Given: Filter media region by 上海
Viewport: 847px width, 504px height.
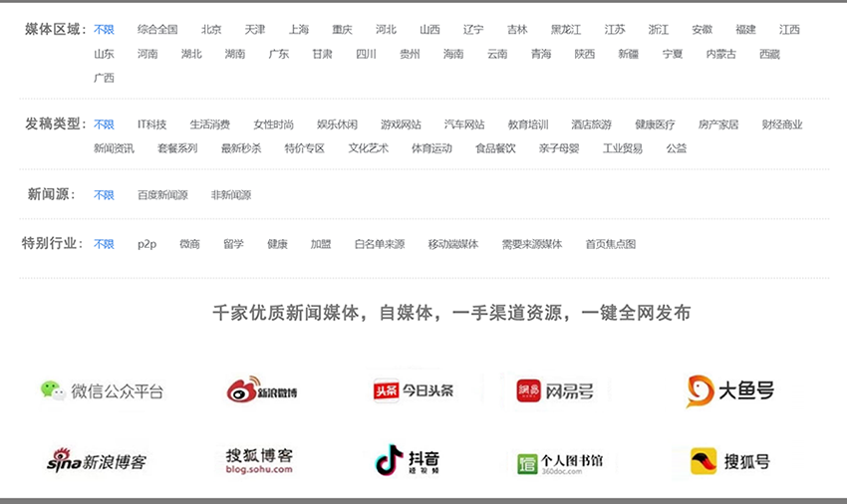Looking at the screenshot, I should (x=299, y=29).
